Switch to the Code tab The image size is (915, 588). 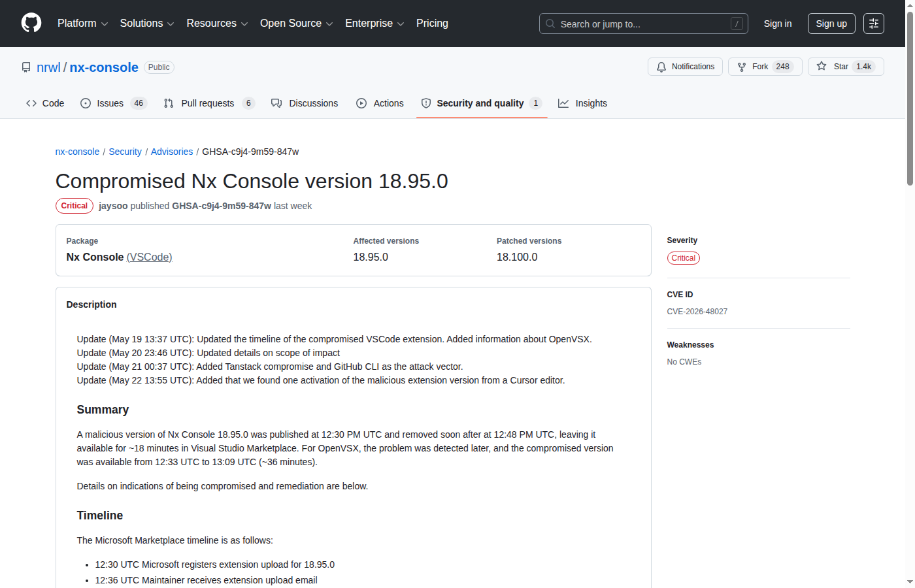tap(45, 103)
